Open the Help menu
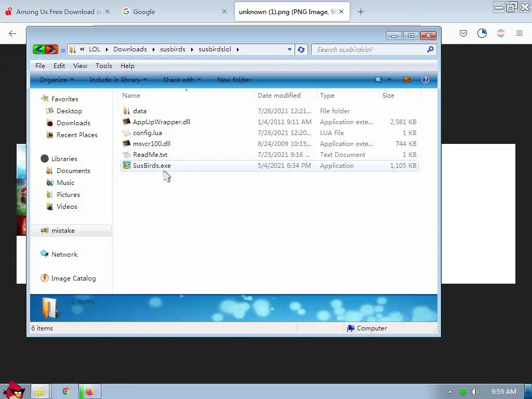Image resolution: width=532 pixels, height=399 pixels. [x=127, y=66]
